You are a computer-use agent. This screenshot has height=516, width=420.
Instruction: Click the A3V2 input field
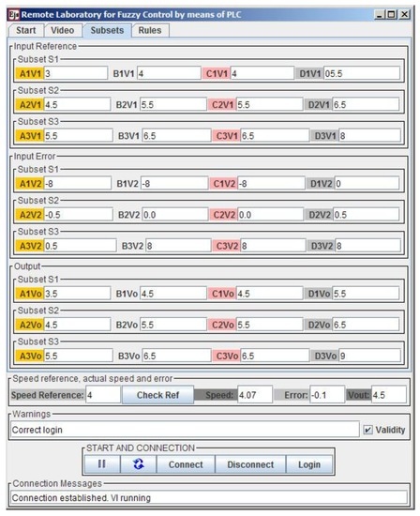[x=80, y=246]
